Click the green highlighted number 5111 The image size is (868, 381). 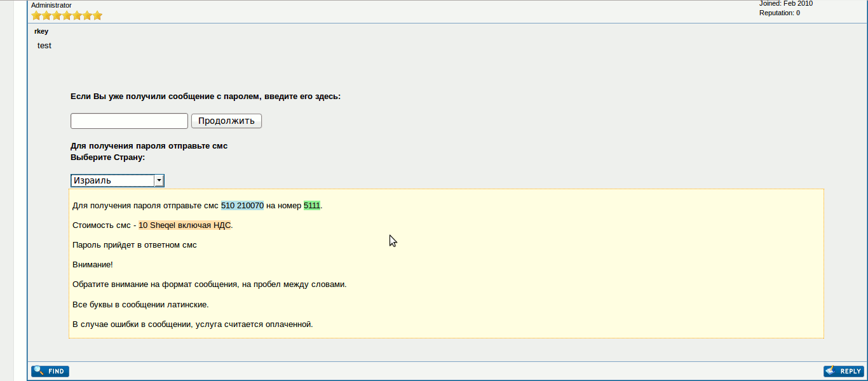pos(312,206)
